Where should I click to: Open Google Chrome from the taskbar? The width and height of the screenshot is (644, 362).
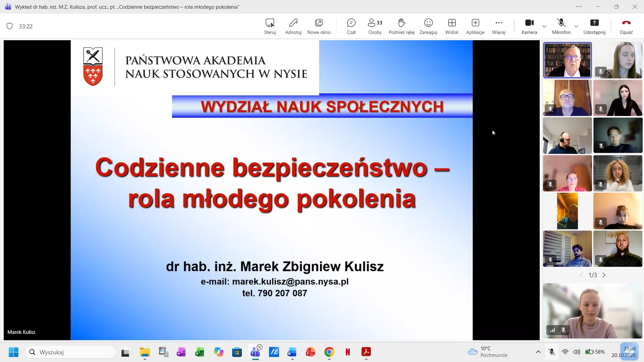point(329,352)
